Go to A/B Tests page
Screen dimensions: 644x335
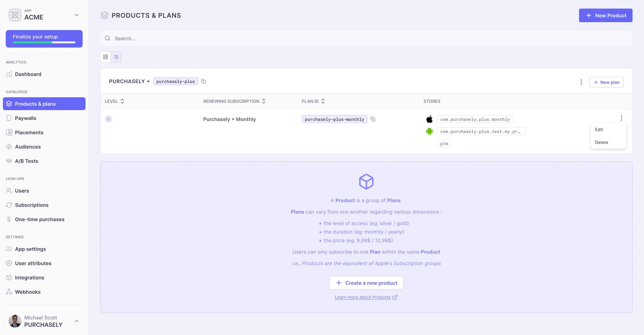pyautogui.click(x=26, y=161)
